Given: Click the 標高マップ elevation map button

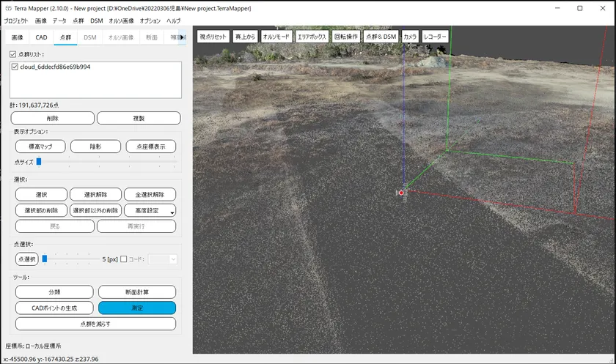Looking at the screenshot, I should [x=40, y=146].
